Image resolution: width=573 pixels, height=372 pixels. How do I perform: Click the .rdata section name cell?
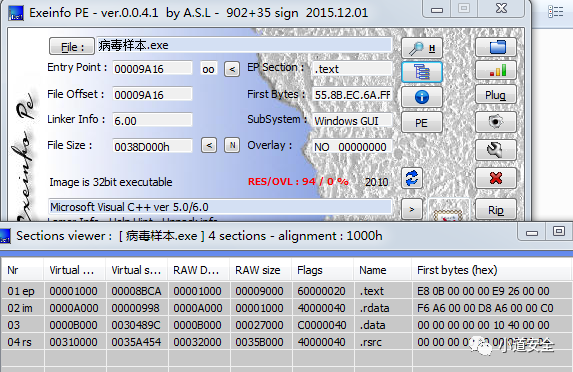coord(375,308)
